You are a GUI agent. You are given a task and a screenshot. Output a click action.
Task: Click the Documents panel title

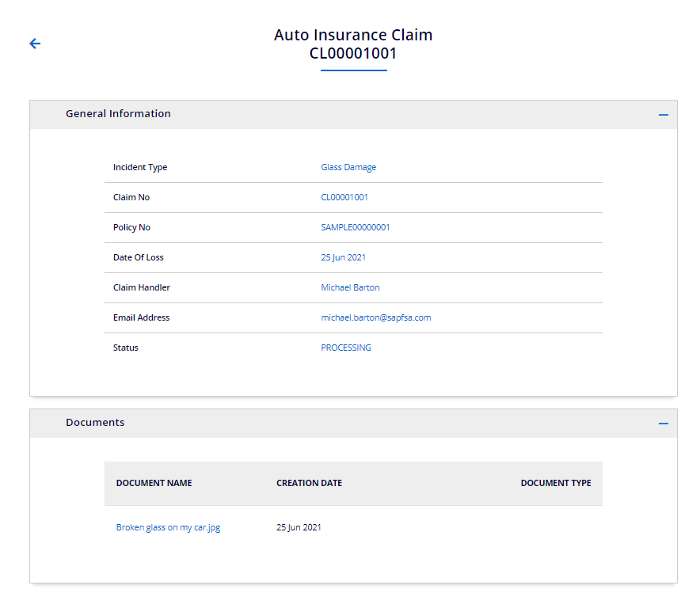click(x=95, y=423)
